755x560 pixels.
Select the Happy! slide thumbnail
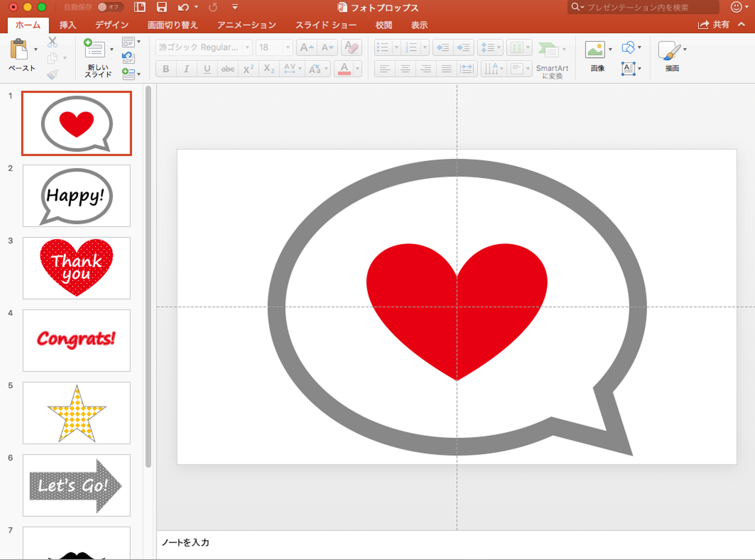tap(77, 196)
